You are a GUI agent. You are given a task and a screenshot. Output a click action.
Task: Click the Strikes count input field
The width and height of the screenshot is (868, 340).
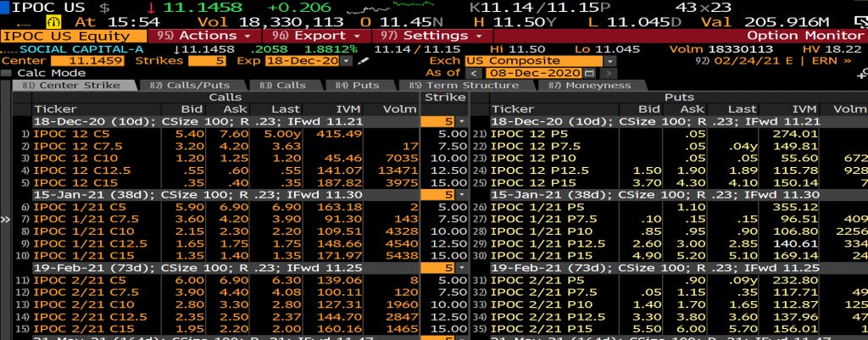[x=206, y=61]
